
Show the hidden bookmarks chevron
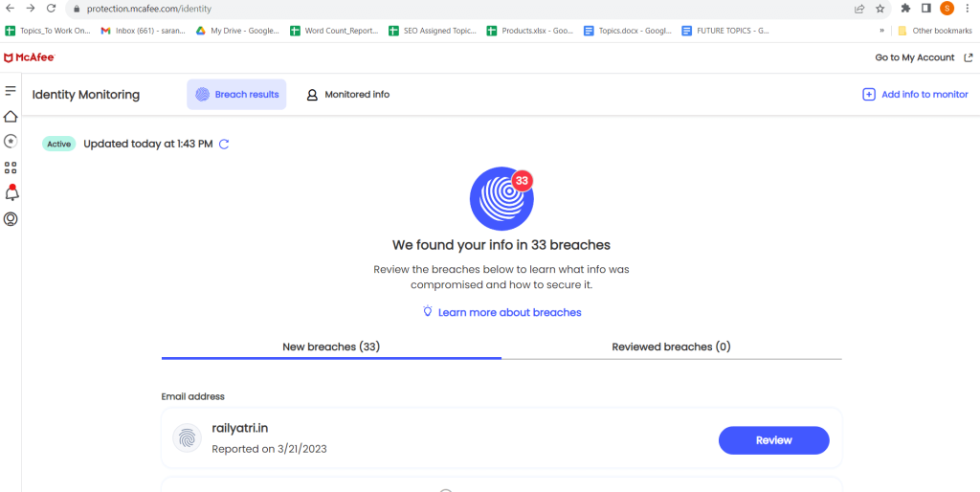click(x=881, y=31)
